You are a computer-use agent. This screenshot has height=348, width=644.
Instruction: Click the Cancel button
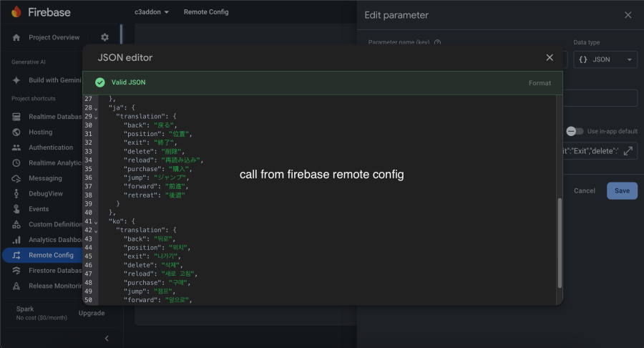pyautogui.click(x=585, y=190)
